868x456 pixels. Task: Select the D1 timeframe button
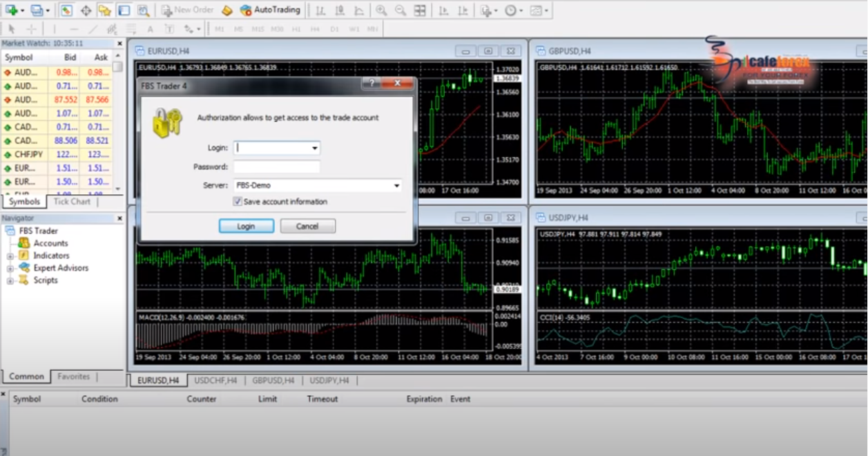[334, 29]
